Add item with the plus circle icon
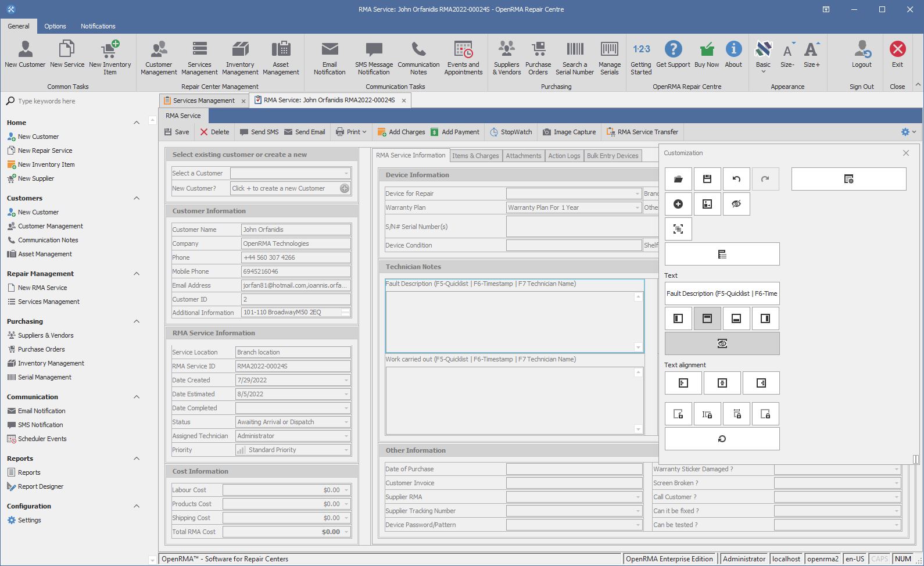Screen dimensions: 924x566 tap(678, 204)
